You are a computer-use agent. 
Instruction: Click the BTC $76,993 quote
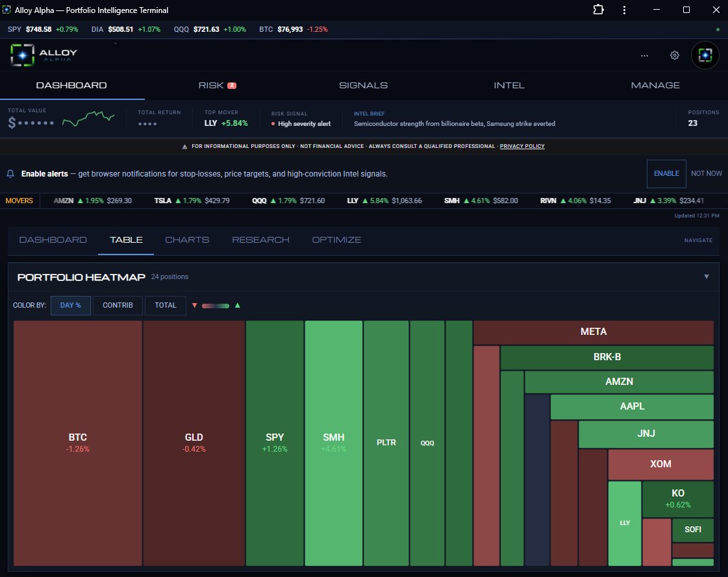pyautogui.click(x=294, y=29)
